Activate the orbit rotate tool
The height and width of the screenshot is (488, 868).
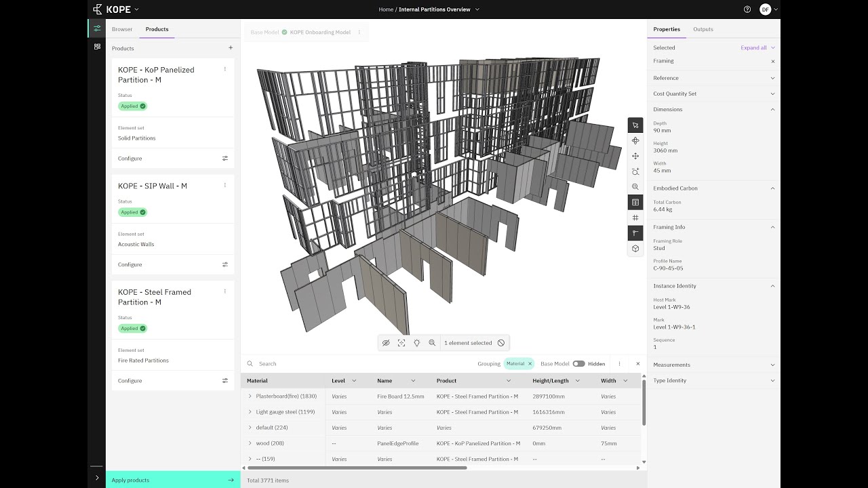coord(635,141)
